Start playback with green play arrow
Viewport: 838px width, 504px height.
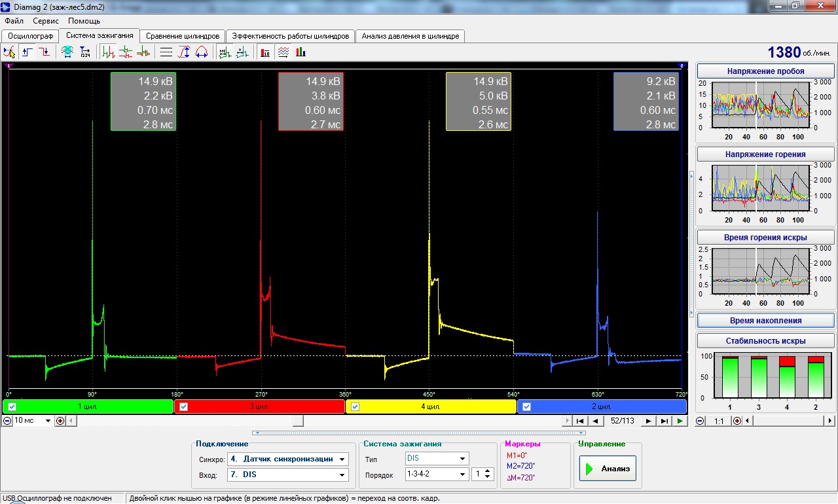click(681, 421)
